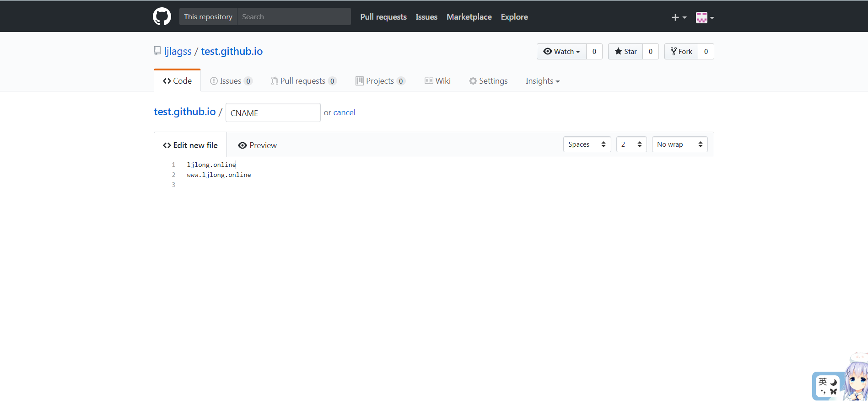Image resolution: width=868 pixels, height=411 pixels.
Task: Click the watchers count 0
Action: 594,51
